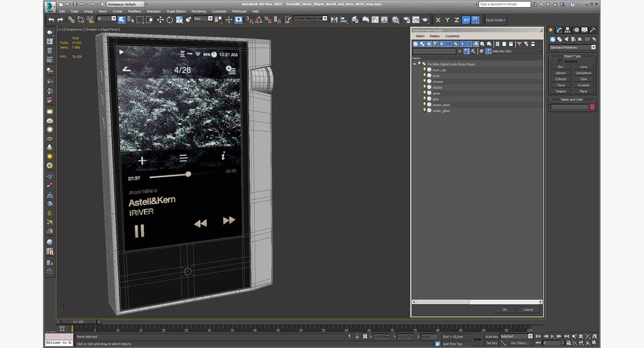Click the magenta object color swatch
The image size is (644, 348).
pos(592,107)
